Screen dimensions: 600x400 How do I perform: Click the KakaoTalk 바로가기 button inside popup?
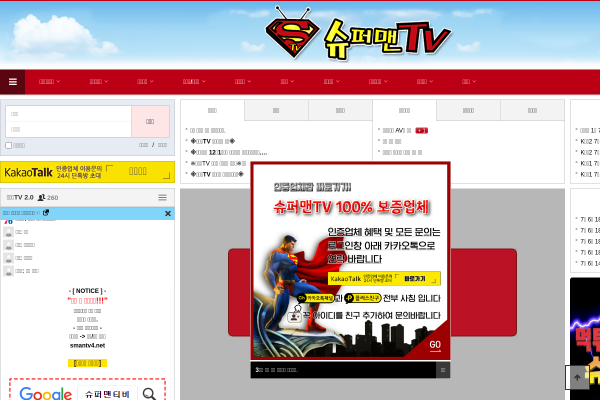pos(384,278)
